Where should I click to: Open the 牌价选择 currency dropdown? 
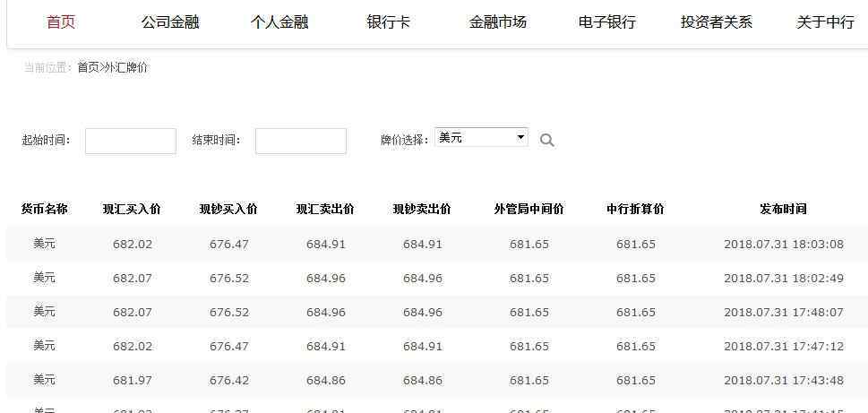pos(481,138)
